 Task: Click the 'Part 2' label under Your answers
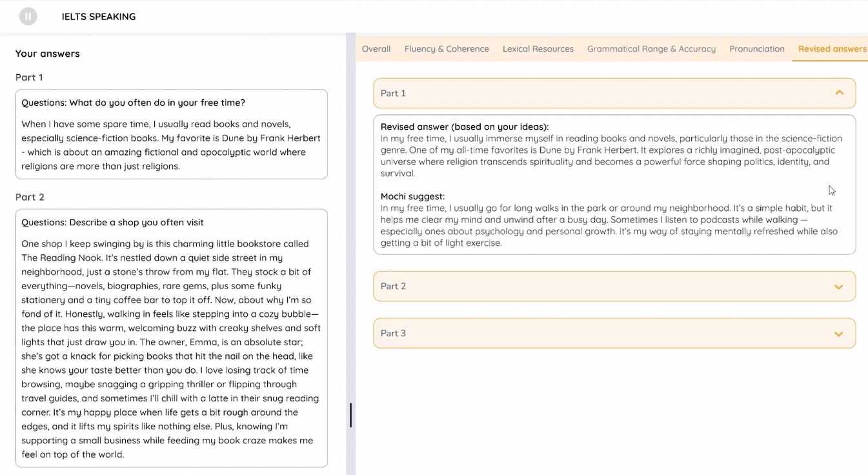tap(30, 197)
